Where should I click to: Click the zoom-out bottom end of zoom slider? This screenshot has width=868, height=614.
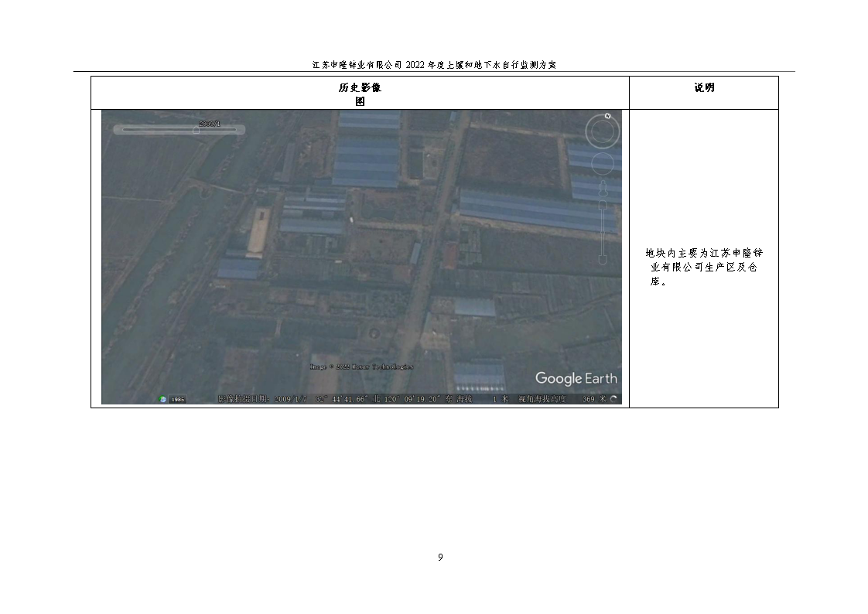(603, 261)
